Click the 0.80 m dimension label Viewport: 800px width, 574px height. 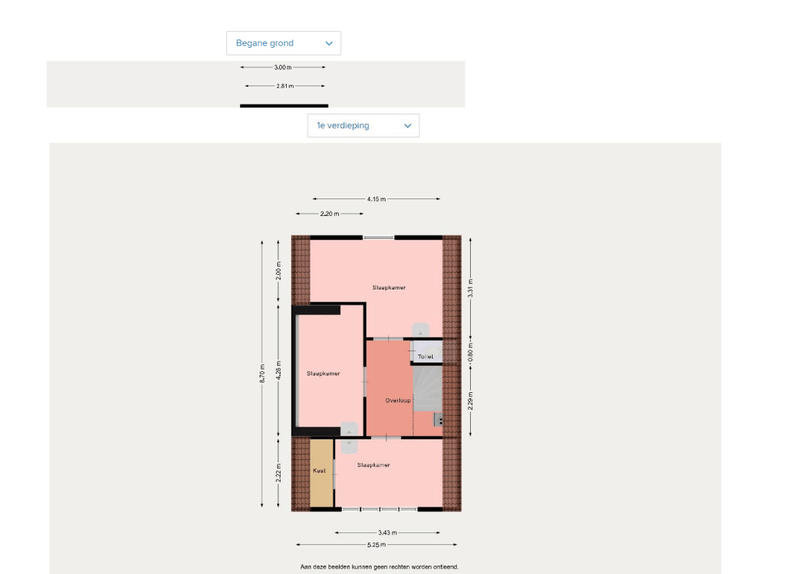(470, 353)
